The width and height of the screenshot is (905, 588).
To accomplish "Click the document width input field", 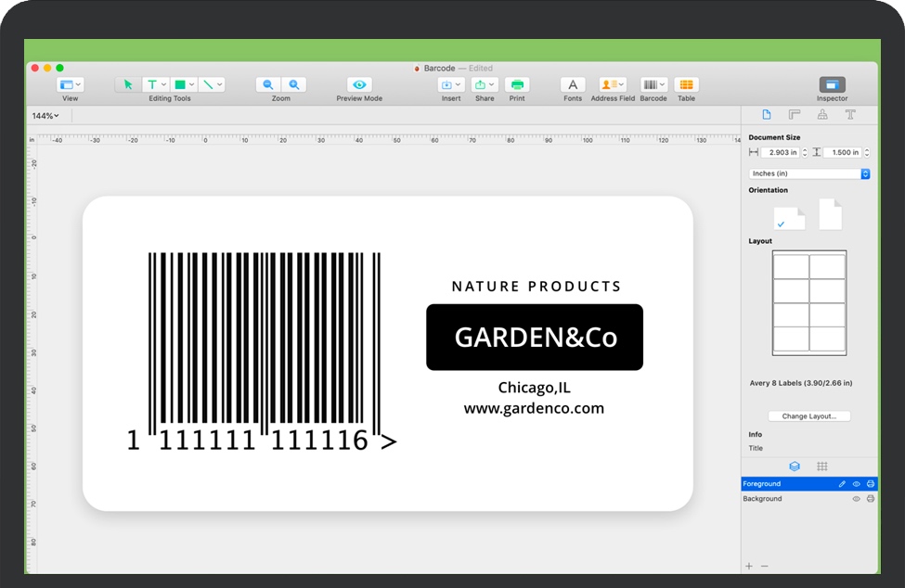I will point(780,152).
